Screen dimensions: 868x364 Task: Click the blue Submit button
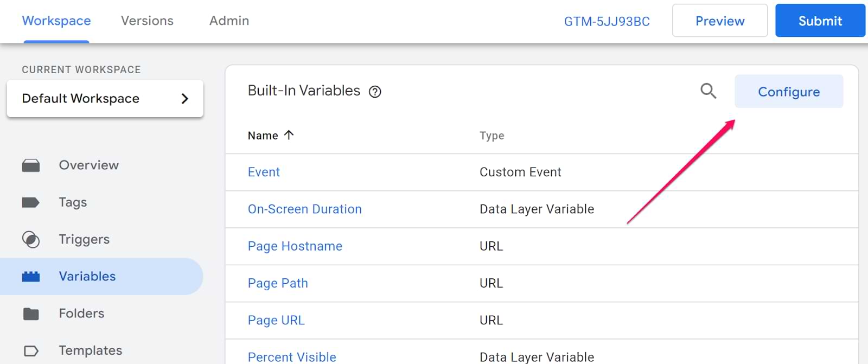(x=820, y=21)
